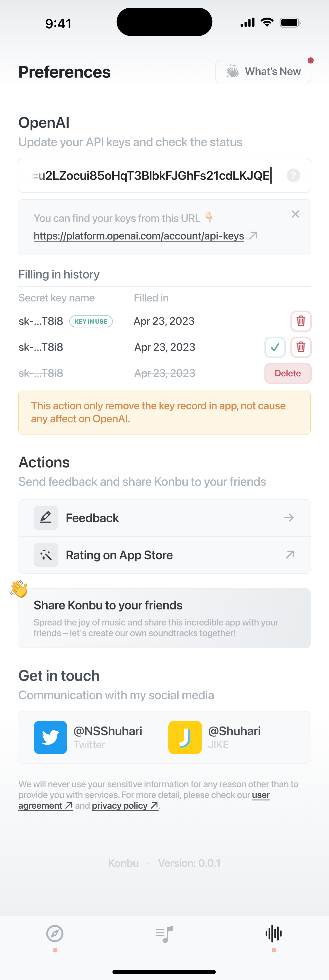The image size is (329, 980).
Task: Open the yellow JIKE icon
Action: pos(185,737)
